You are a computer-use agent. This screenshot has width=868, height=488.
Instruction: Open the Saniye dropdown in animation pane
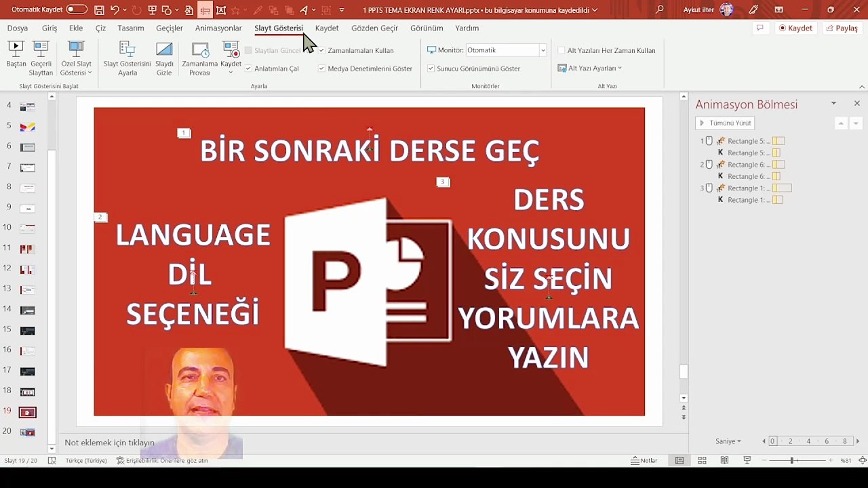728,441
